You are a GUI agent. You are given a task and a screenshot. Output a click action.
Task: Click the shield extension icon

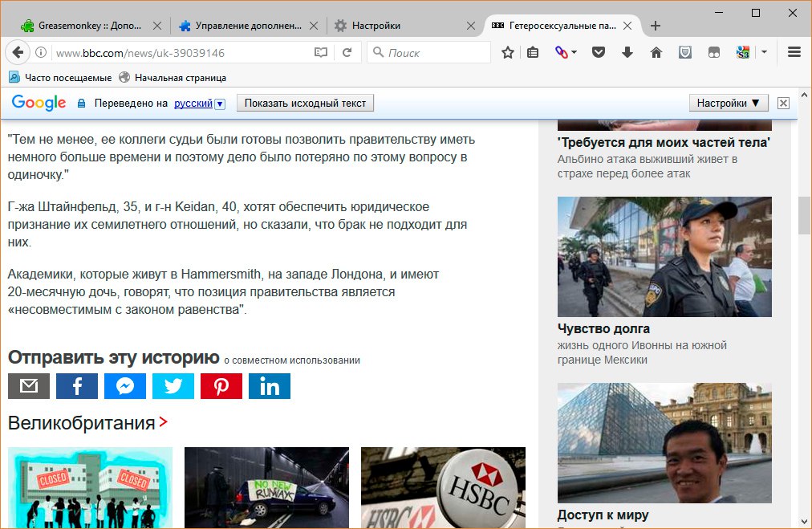tap(685, 52)
